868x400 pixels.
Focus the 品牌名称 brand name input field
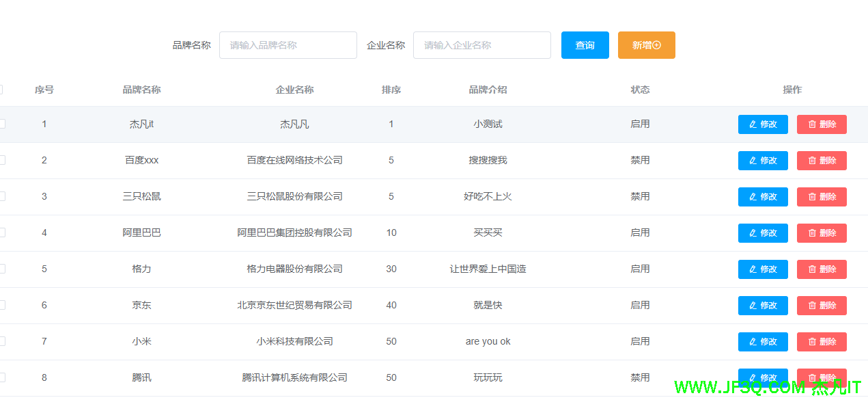pyautogui.click(x=288, y=45)
